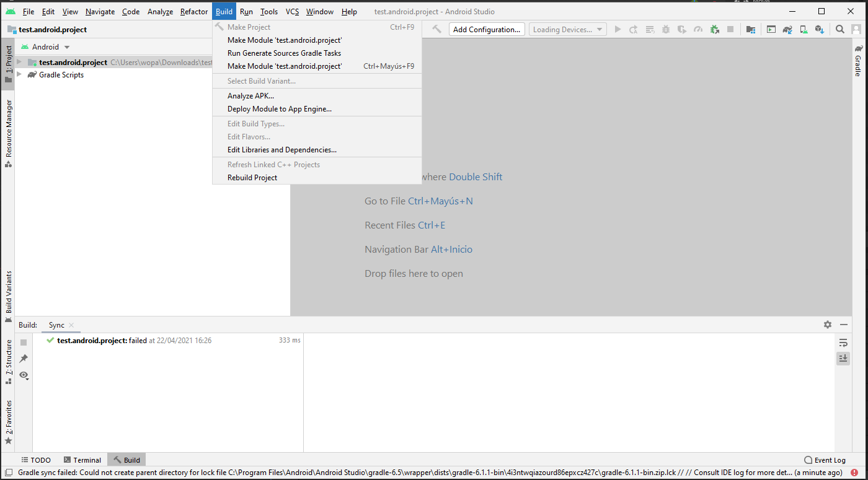Hide the Build panel with minimize dash

click(844, 325)
